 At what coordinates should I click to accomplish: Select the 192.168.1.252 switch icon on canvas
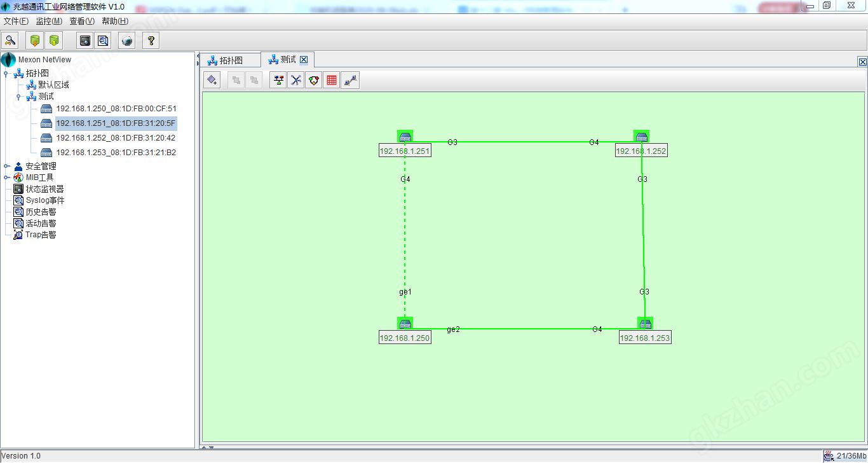tap(641, 137)
